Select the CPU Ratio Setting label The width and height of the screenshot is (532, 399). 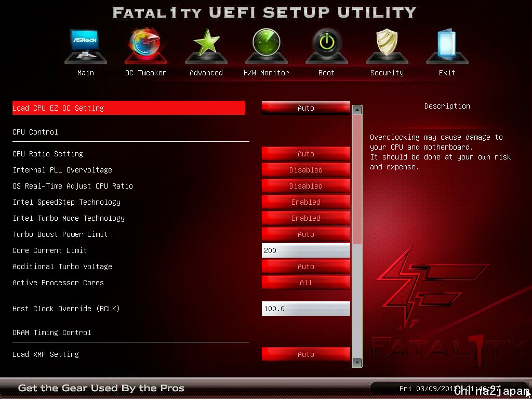(48, 154)
